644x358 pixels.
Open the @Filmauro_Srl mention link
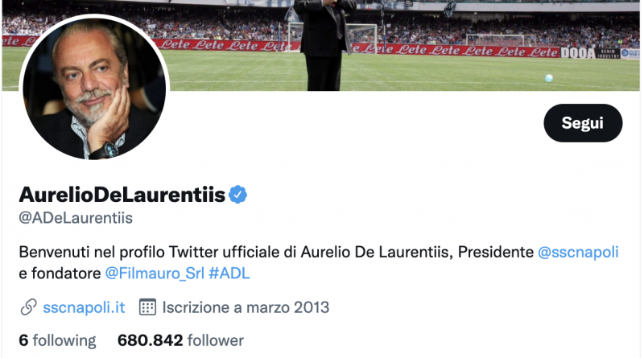click(x=155, y=274)
